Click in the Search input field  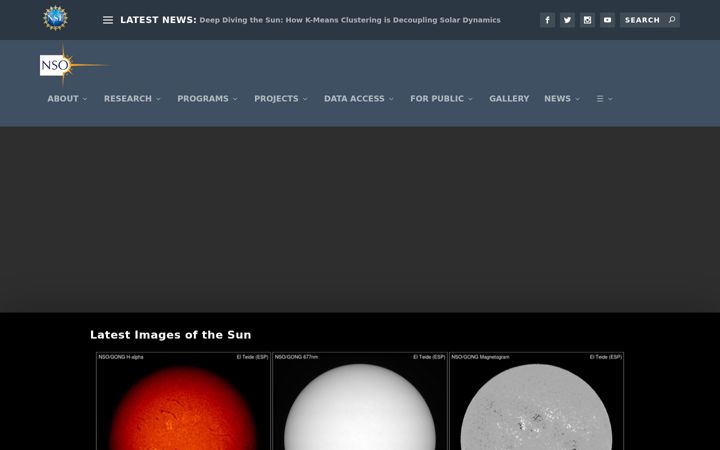(x=643, y=20)
